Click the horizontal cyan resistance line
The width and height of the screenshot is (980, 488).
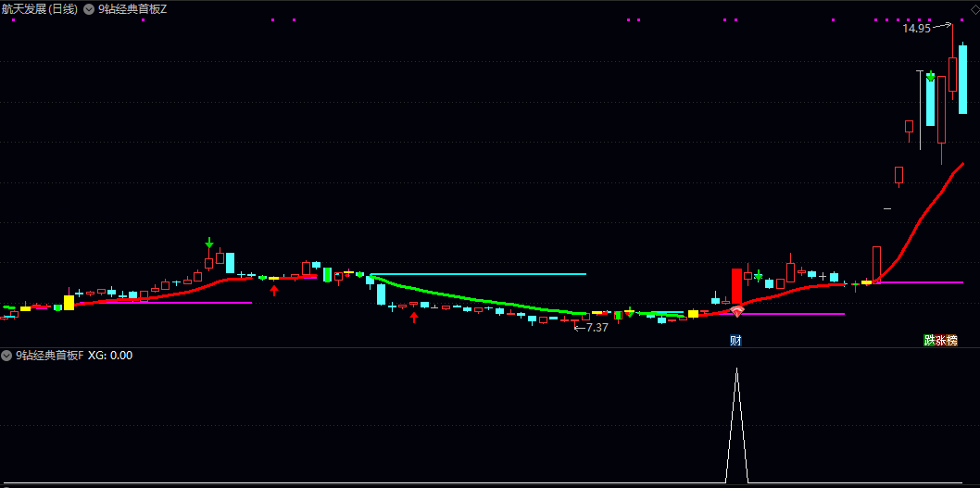point(479,274)
